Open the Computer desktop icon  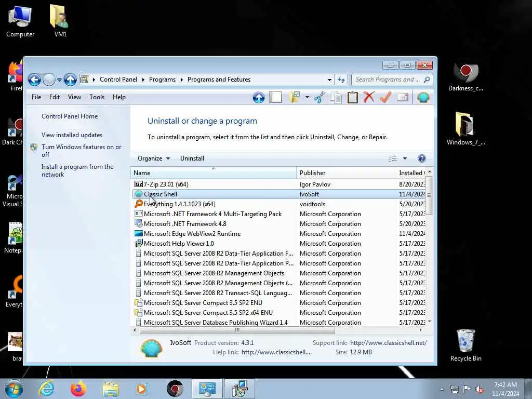(x=20, y=21)
